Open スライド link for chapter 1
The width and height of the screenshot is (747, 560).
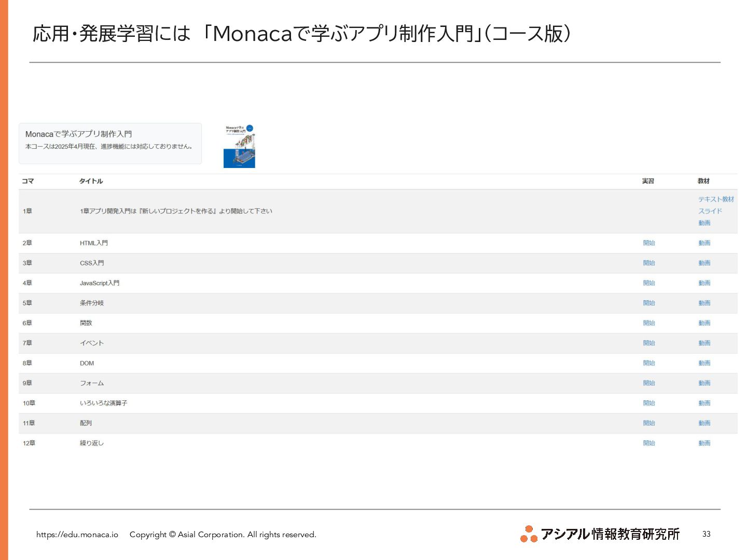pyautogui.click(x=710, y=211)
